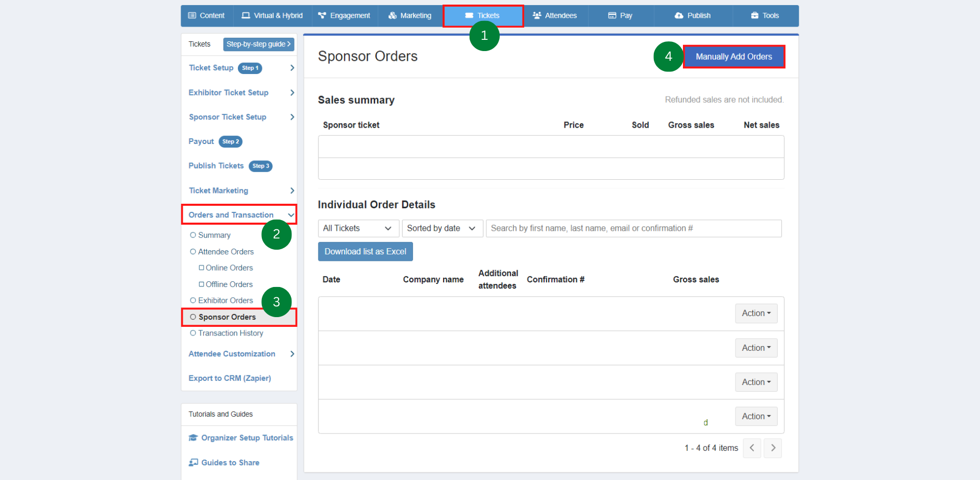Click the graduation cap tutorials icon
980x480 pixels.
tap(193, 438)
